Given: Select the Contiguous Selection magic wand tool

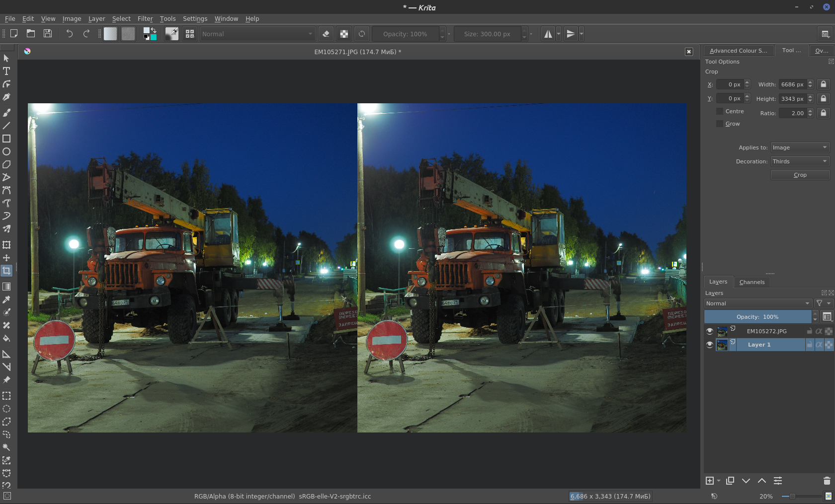Looking at the screenshot, I should click(x=6, y=447).
